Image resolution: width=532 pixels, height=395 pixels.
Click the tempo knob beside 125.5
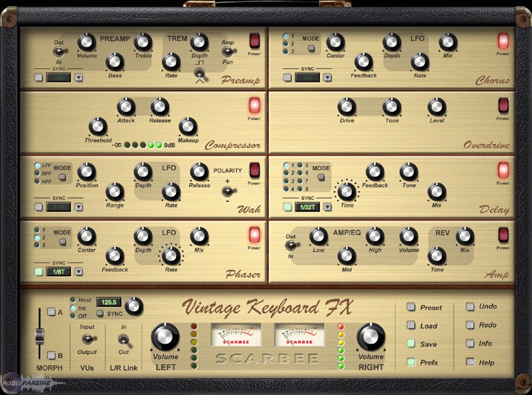pos(134,306)
